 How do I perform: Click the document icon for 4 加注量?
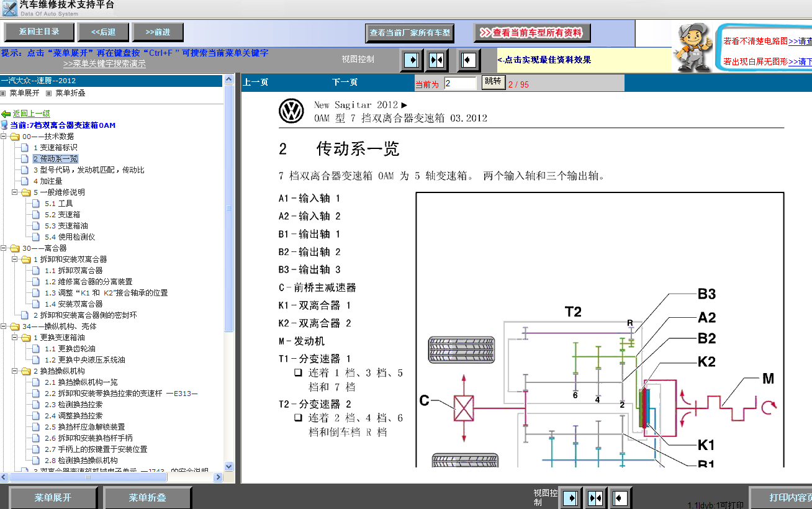(25, 181)
